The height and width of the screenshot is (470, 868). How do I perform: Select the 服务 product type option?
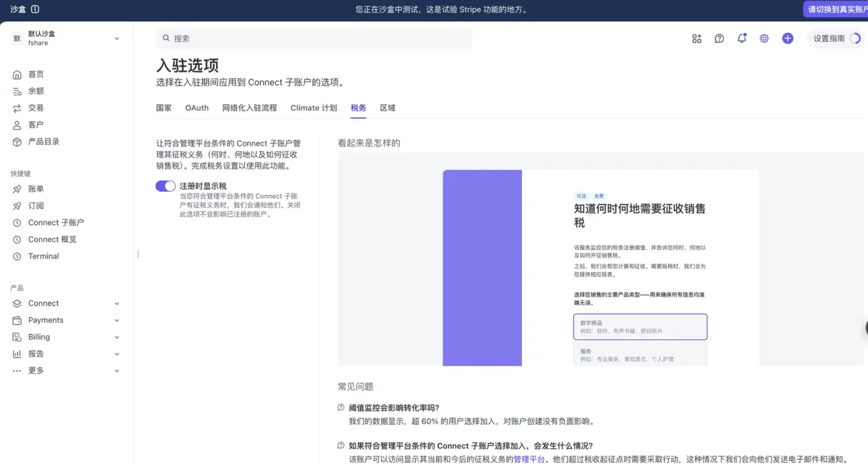pyautogui.click(x=640, y=354)
